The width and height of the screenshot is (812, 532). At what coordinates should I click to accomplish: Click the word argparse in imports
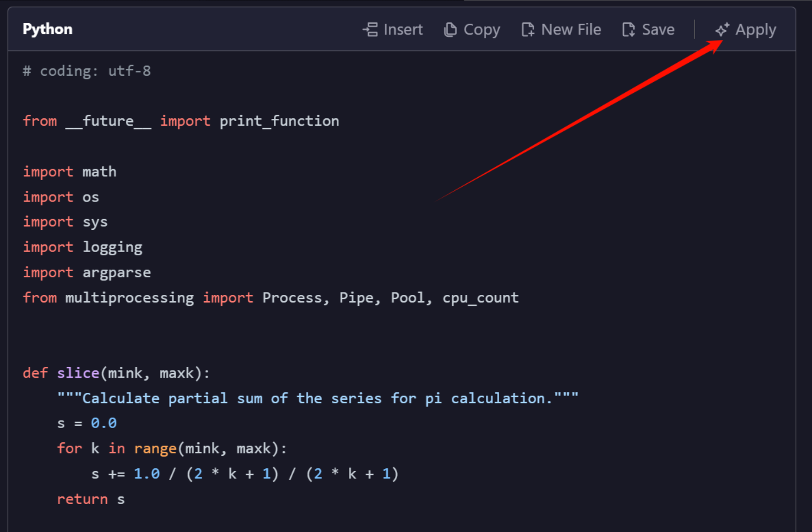click(x=116, y=272)
